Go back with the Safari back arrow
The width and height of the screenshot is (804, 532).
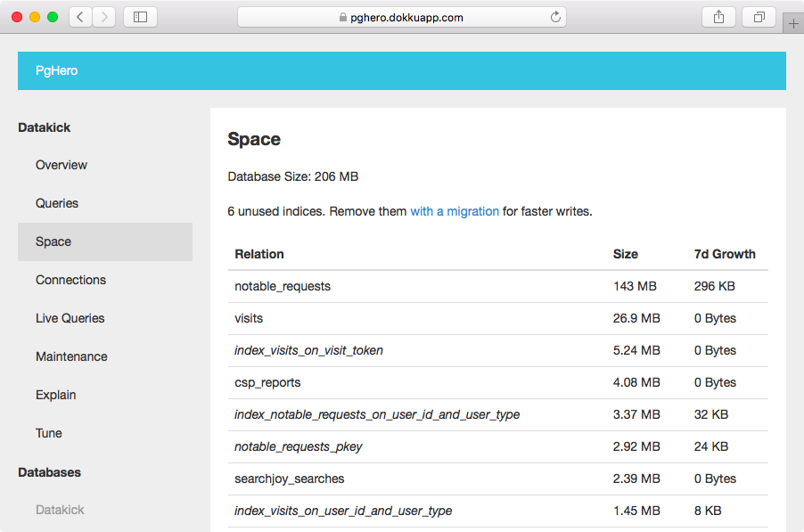click(80, 17)
